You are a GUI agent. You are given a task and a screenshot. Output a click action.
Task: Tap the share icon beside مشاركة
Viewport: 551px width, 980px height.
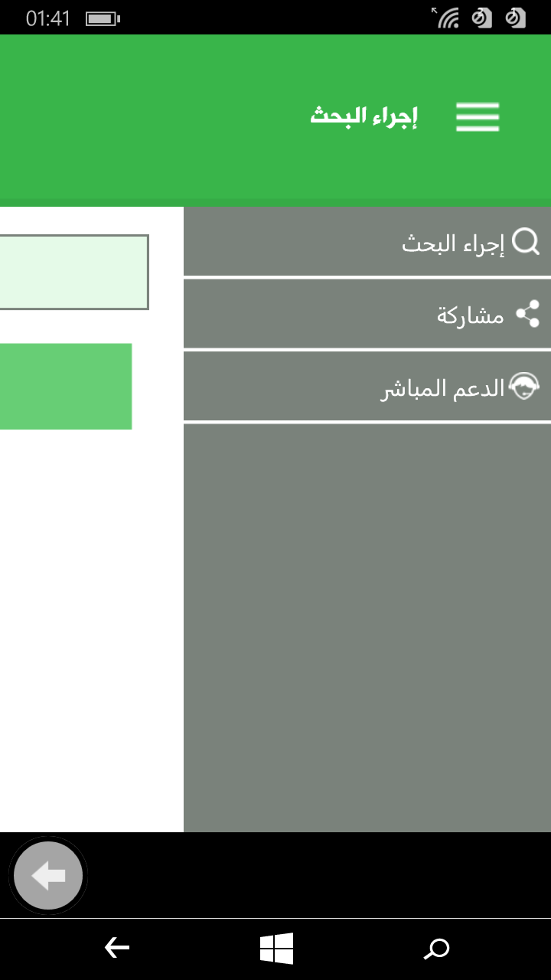click(527, 314)
